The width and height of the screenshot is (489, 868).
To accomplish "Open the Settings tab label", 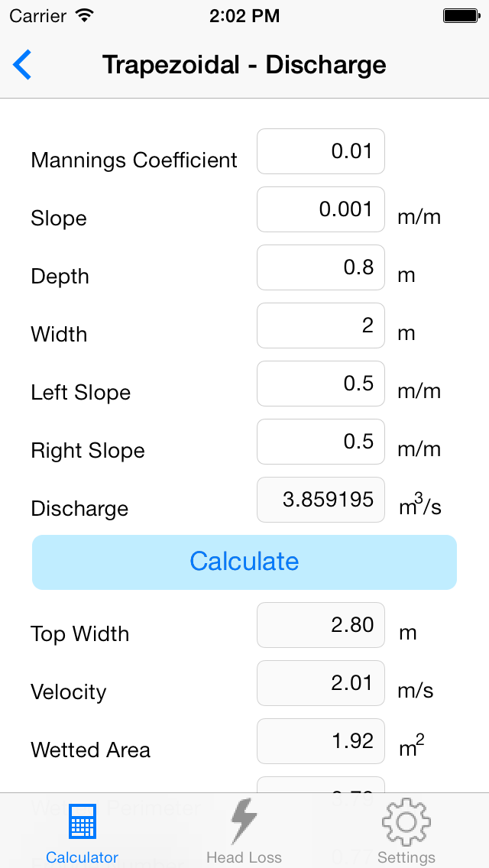I will 406,857.
